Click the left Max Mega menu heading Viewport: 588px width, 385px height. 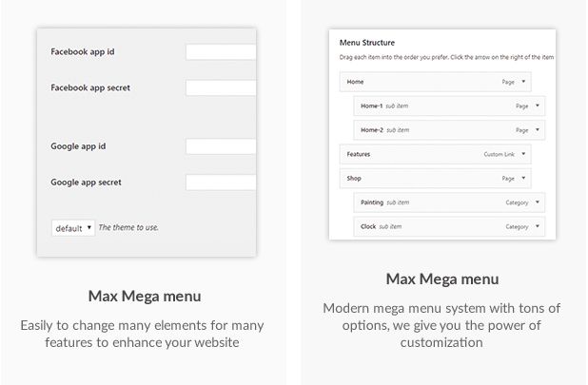[x=142, y=293]
